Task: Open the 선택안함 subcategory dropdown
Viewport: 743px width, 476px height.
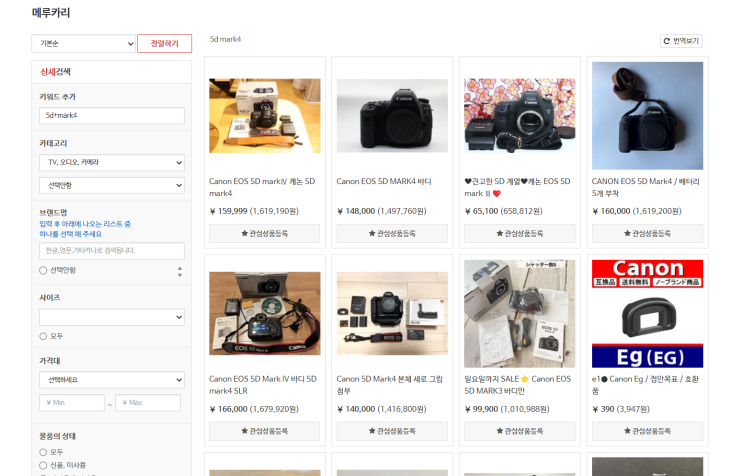Action: 112,185
